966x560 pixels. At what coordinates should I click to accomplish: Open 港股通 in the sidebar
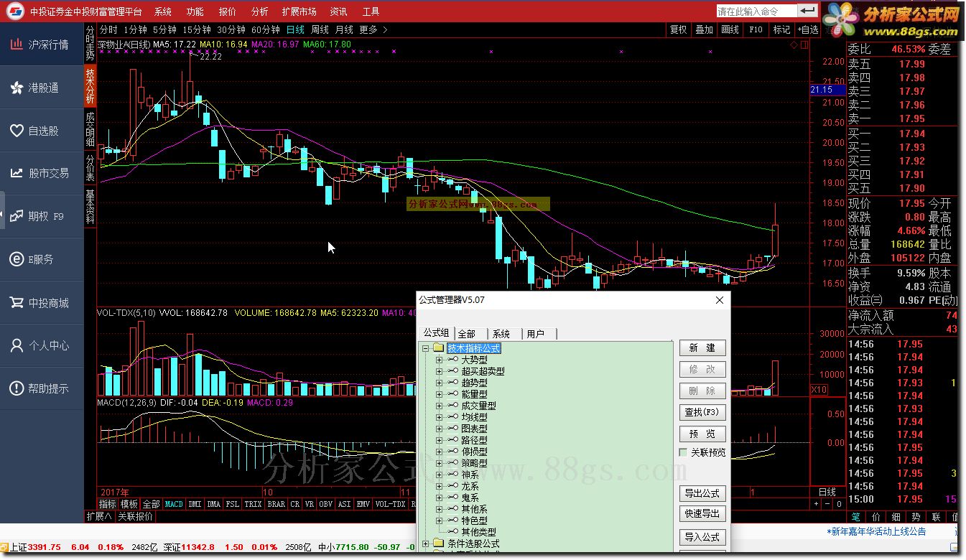[x=42, y=88]
